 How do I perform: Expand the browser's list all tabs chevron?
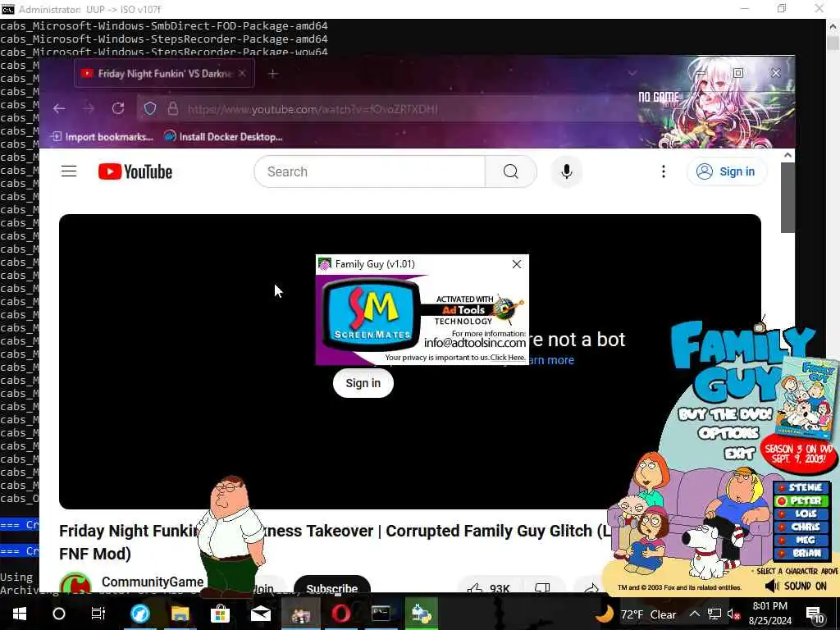(632, 73)
